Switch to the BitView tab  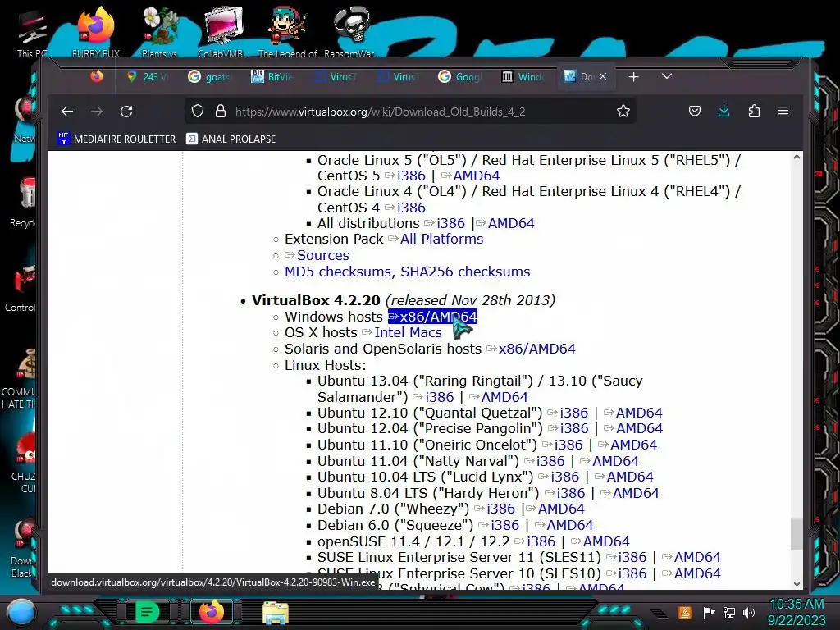(x=272, y=76)
